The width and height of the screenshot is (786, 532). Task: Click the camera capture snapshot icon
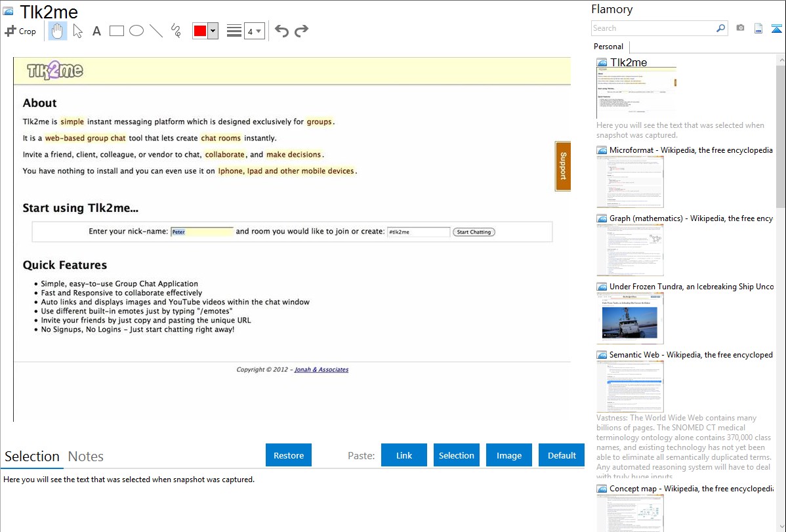(x=740, y=28)
